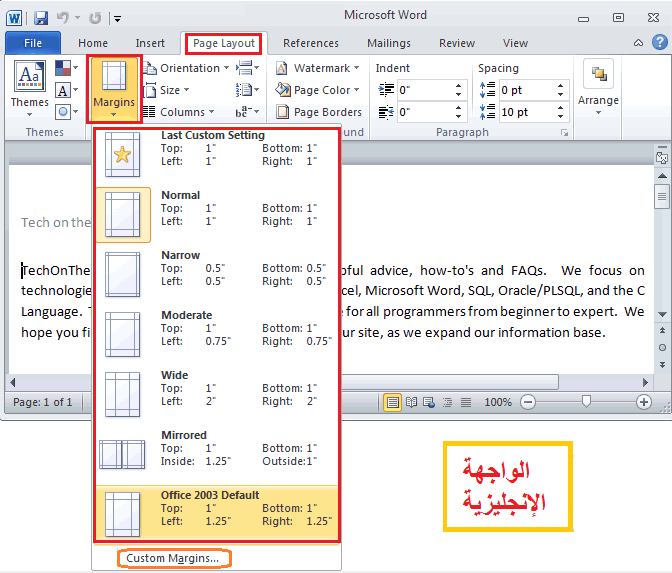Select Normal margins preset
This screenshot has height=573, width=672.
click(217, 214)
